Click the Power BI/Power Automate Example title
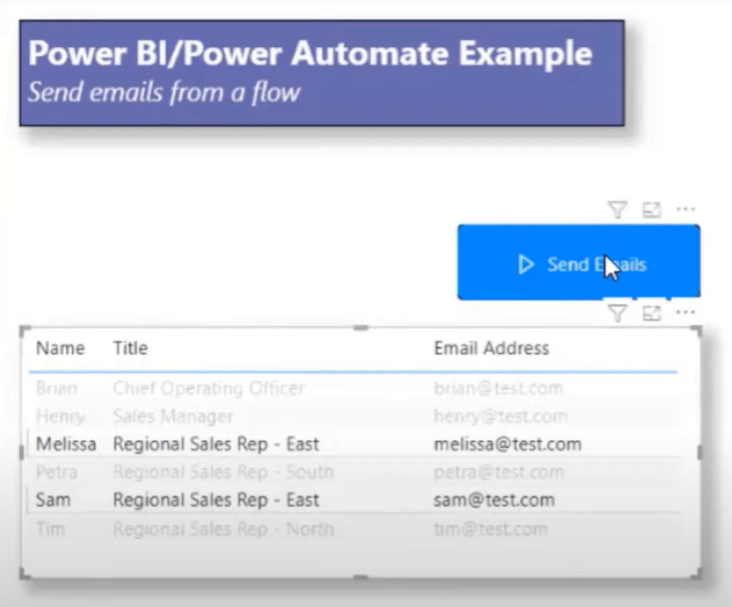 coord(310,53)
